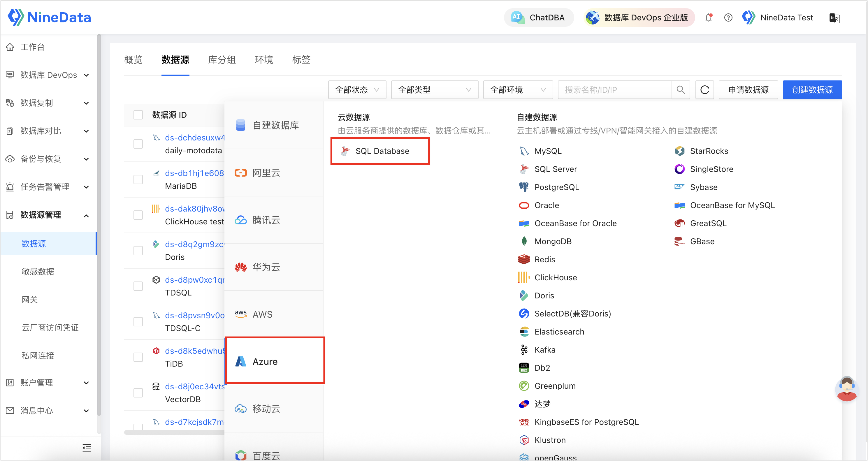Open the 全部类型 type dropdown
The image size is (868, 461).
pyautogui.click(x=435, y=90)
